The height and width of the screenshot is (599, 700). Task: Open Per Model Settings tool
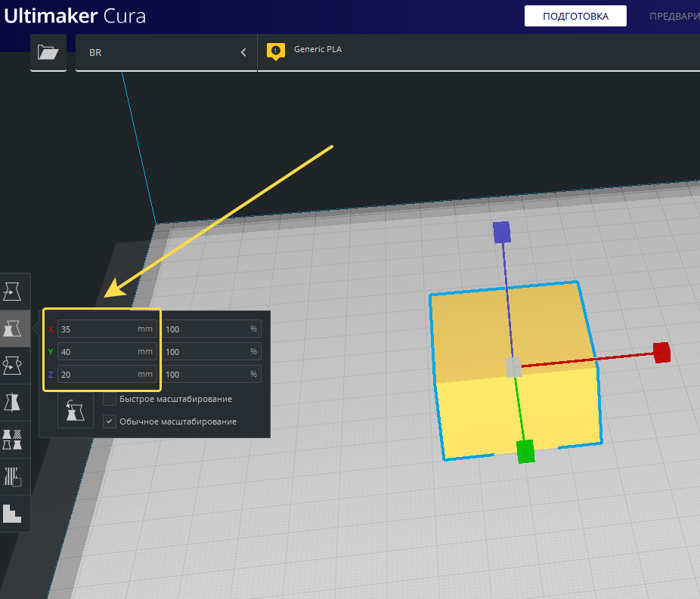click(x=12, y=440)
